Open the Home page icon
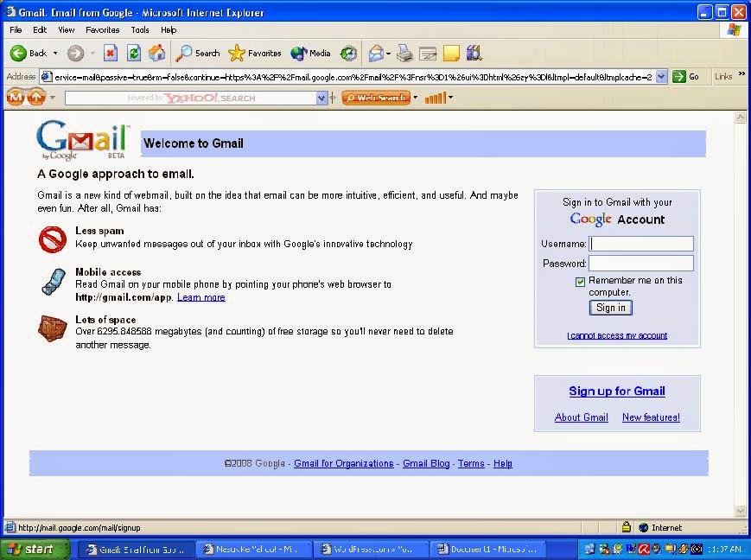This screenshot has width=751, height=560. click(156, 54)
